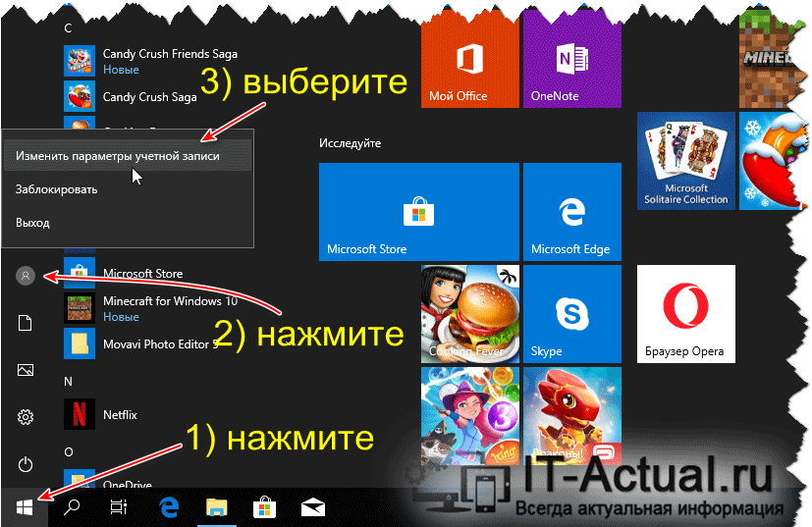Open the Microsoft Store tile
The width and height of the screenshot is (812, 527).
coord(419,212)
